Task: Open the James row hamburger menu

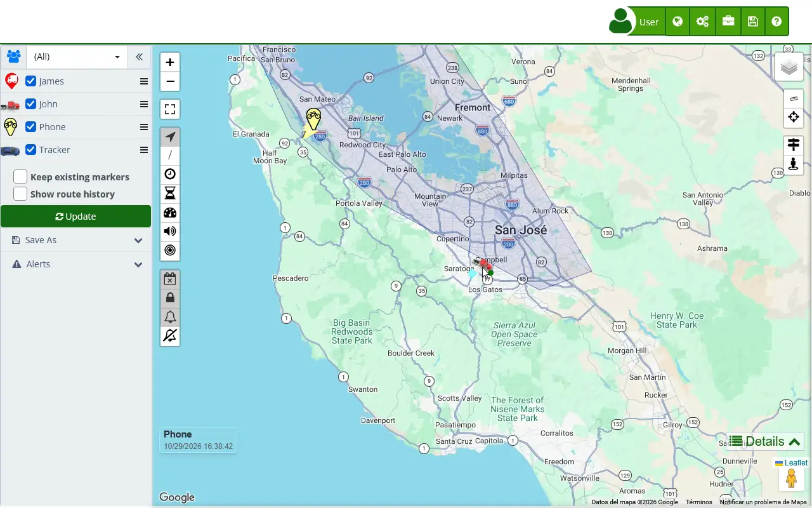Action: [x=144, y=81]
